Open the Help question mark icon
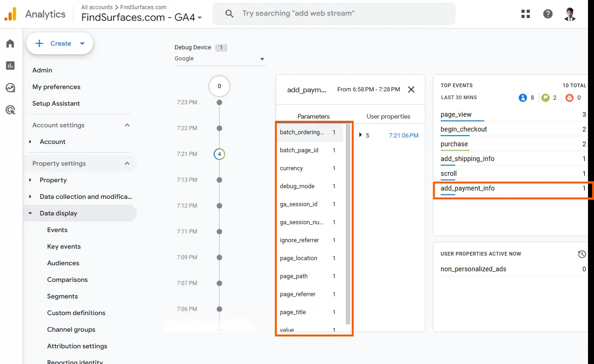 tap(548, 14)
